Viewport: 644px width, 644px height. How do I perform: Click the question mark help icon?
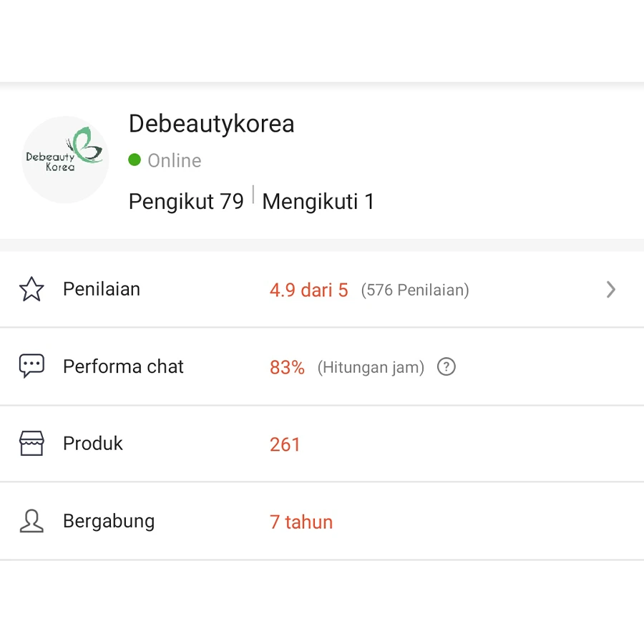pos(447,367)
